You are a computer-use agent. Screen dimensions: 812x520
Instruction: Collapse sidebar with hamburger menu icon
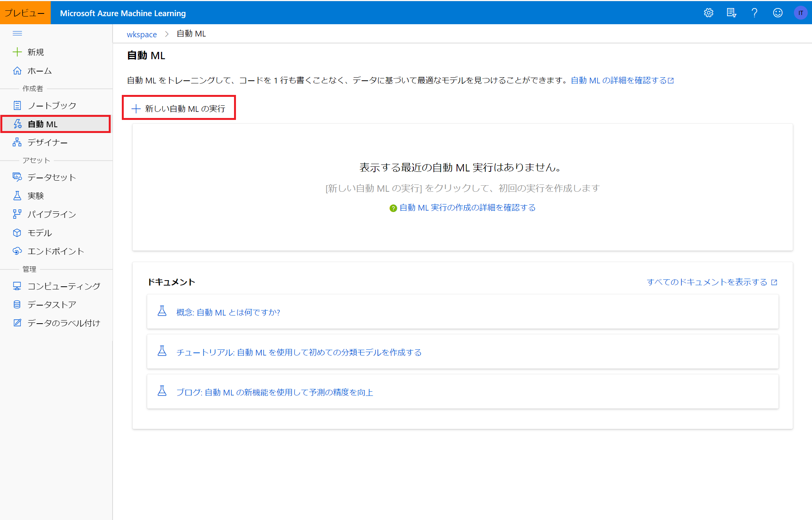click(17, 33)
